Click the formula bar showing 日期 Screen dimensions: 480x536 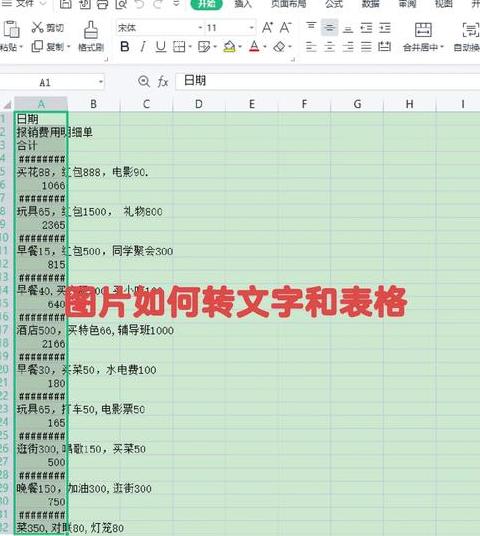click(x=328, y=81)
